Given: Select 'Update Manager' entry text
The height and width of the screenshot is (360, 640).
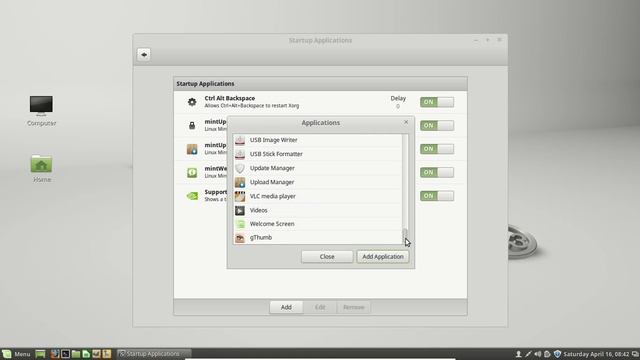Looking at the screenshot, I should click(272, 168).
